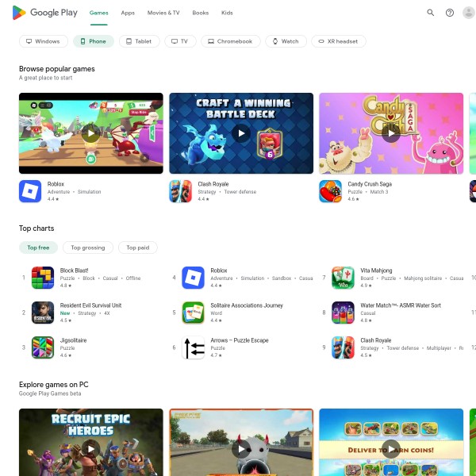Open the Jigsolitaire app icon
Screen dimensions: 476x476
[43, 347]
